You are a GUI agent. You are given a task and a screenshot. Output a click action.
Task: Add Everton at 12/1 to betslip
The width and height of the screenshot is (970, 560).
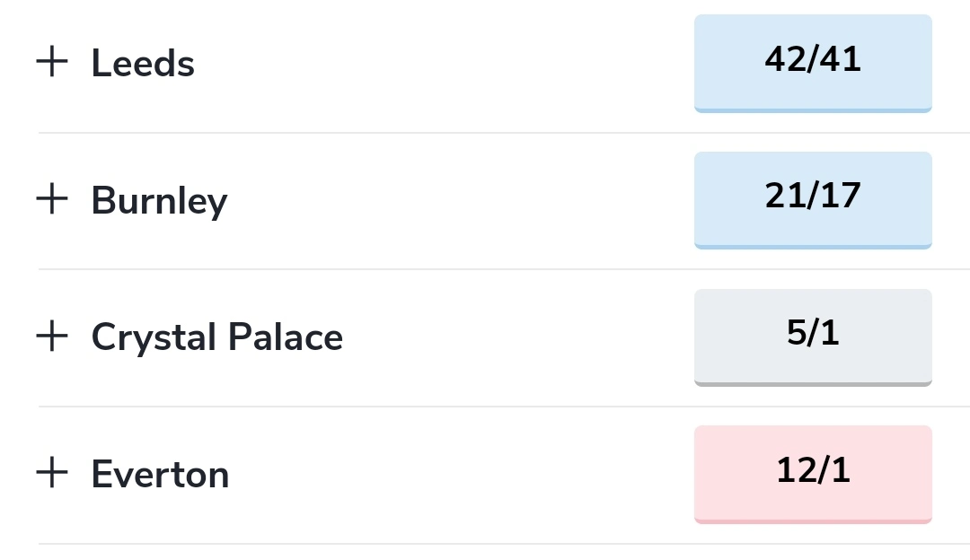point(813,472)
